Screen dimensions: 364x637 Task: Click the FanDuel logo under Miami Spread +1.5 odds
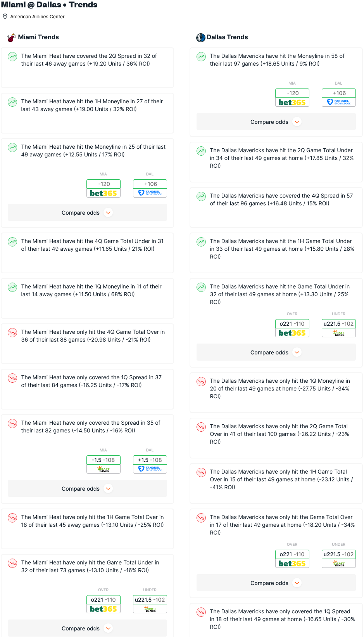tap(150, 469)
